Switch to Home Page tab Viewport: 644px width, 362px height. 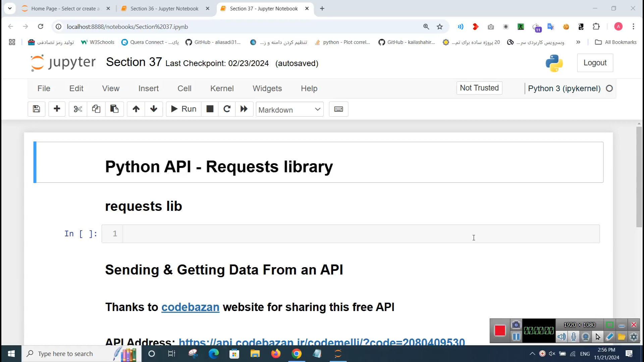point(65,9)
